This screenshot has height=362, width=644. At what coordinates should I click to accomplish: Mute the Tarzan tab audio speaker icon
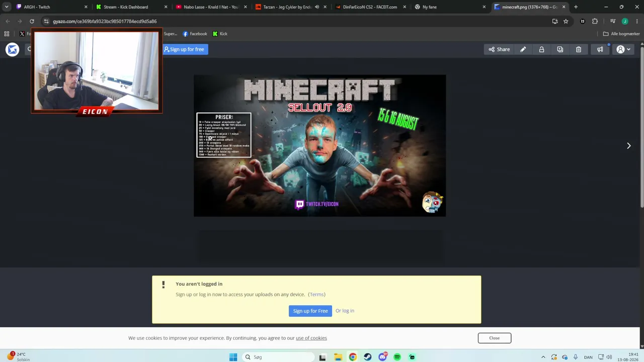(316, 7)
